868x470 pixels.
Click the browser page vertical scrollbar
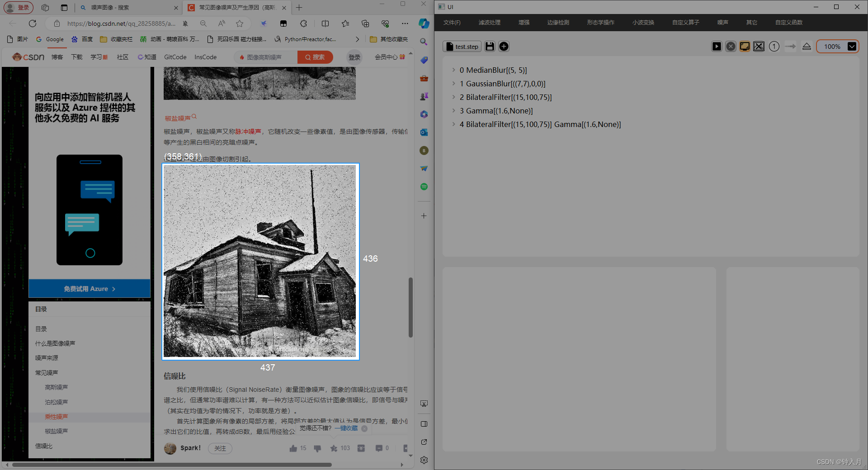pos(410,307)
